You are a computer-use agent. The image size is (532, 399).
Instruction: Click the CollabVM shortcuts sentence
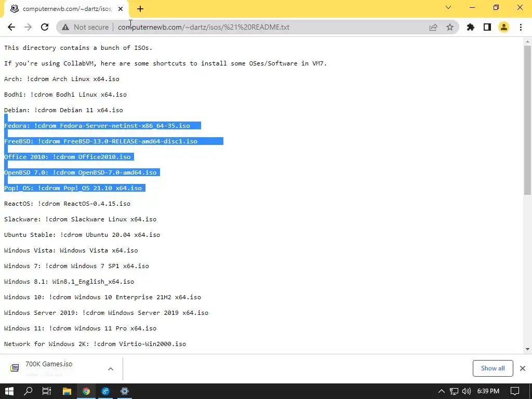165,63
